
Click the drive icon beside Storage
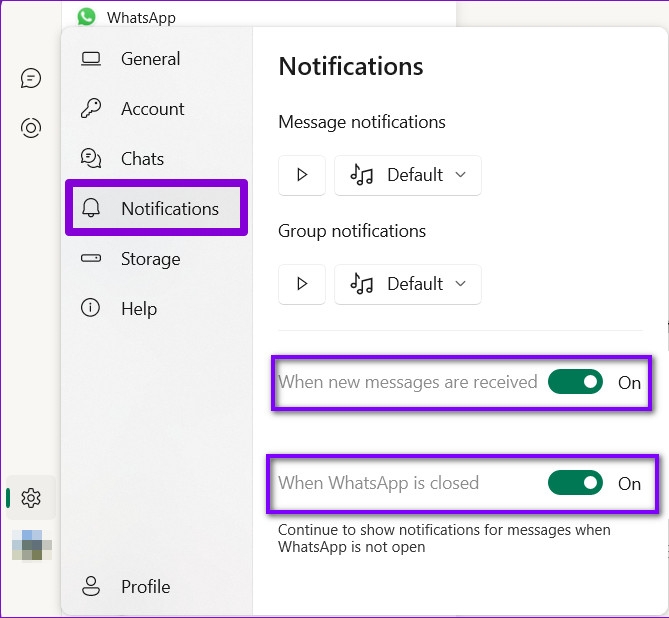click(91, 258)
